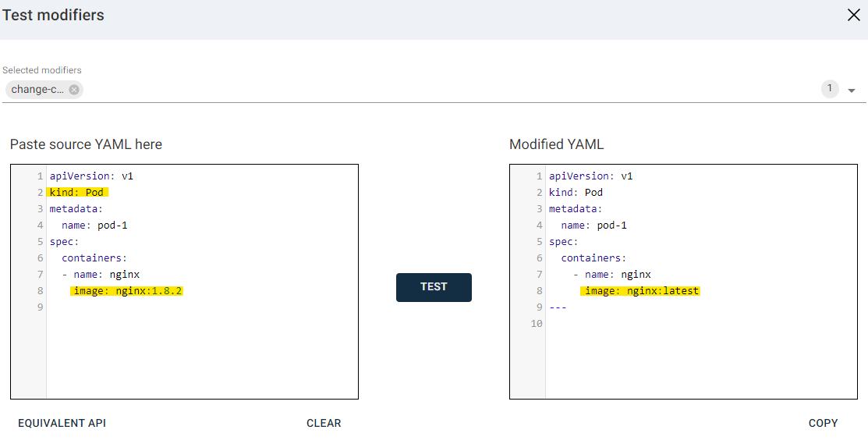Click highlighted 'kind: Pod' in source editor
Image resolution: width=868 pixels, height=444 pixels.
[78, 192]
